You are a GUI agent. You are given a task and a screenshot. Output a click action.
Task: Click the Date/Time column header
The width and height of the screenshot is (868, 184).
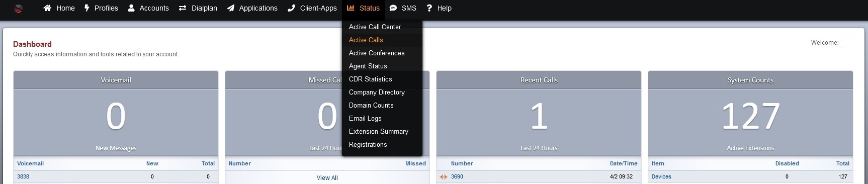pyautogui.click(x=624, y=163)
